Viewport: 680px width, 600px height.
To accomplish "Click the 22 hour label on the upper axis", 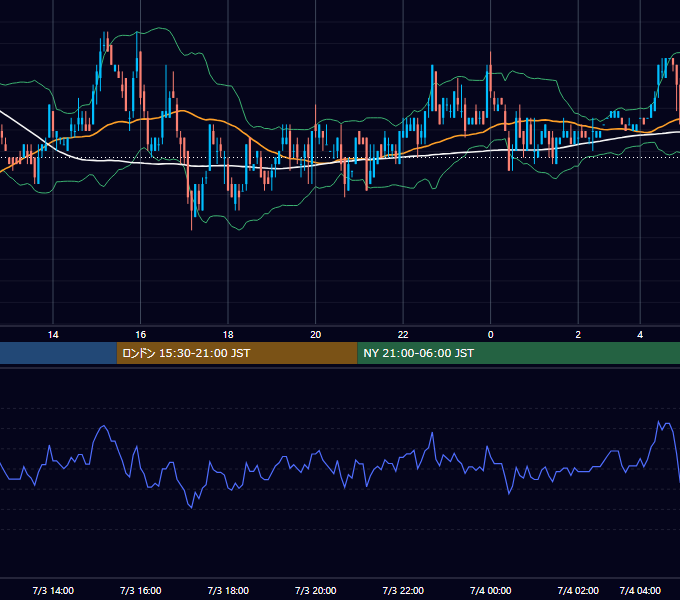I will [x=403, y=335].
